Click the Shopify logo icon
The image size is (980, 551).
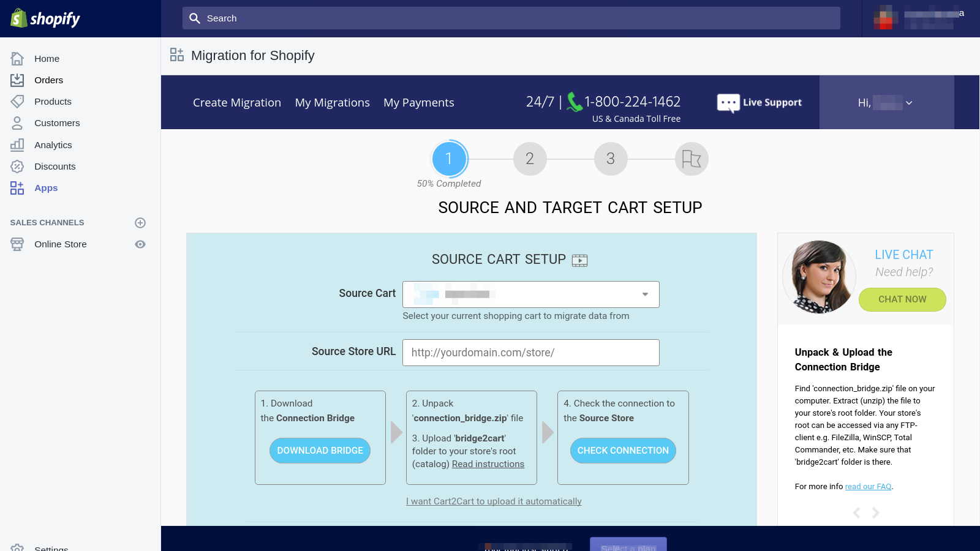point(19,18)
